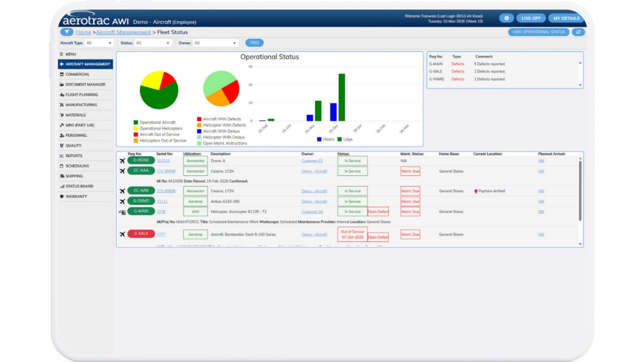Open the Commercial menu item
Viewport: 644px width, 362px height.
tap(86, 74)
